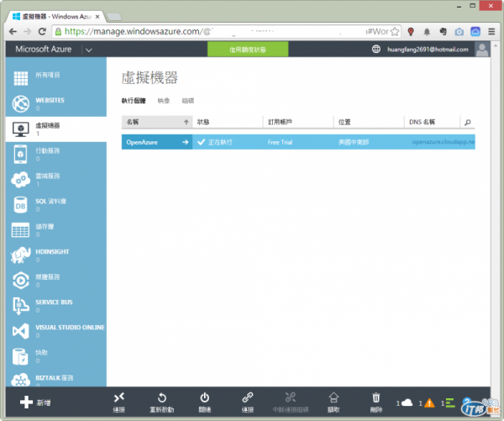Click the Delete (刪除) trash icon
The height and width of the screenshot is (421, 504).
click(376, 397)
